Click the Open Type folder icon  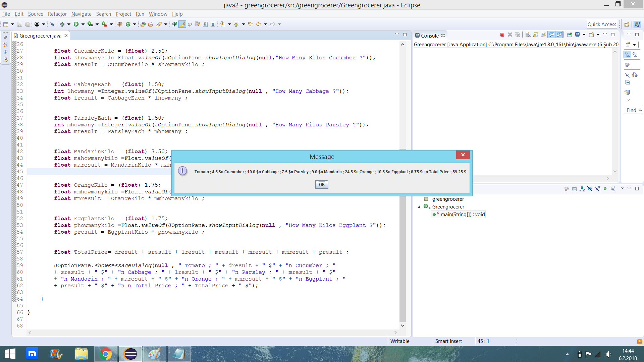pyautogui.click(x=143, y=24)
